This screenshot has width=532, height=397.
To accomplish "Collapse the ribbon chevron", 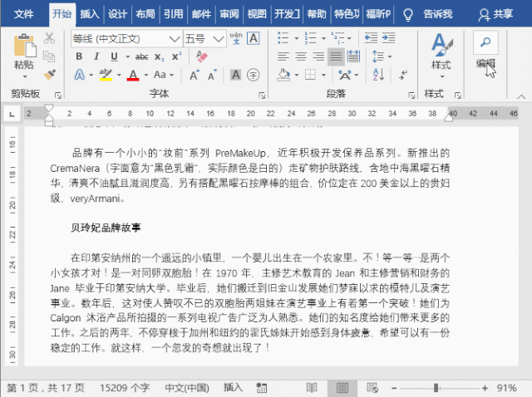I will pos(521,96).
